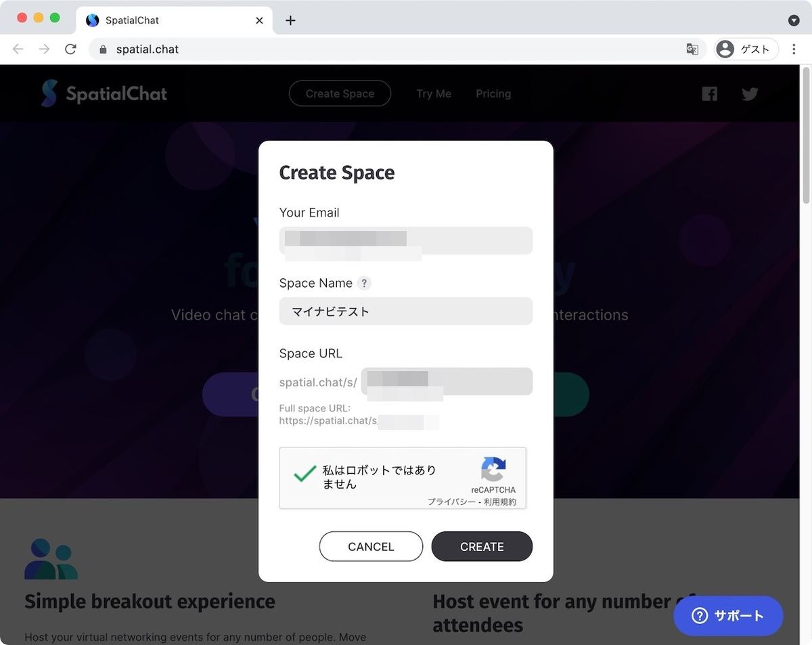Click the CANCEL button
The height and width of the screenshot is (645, 812).
pyautogui.click(x=371, y=547)
